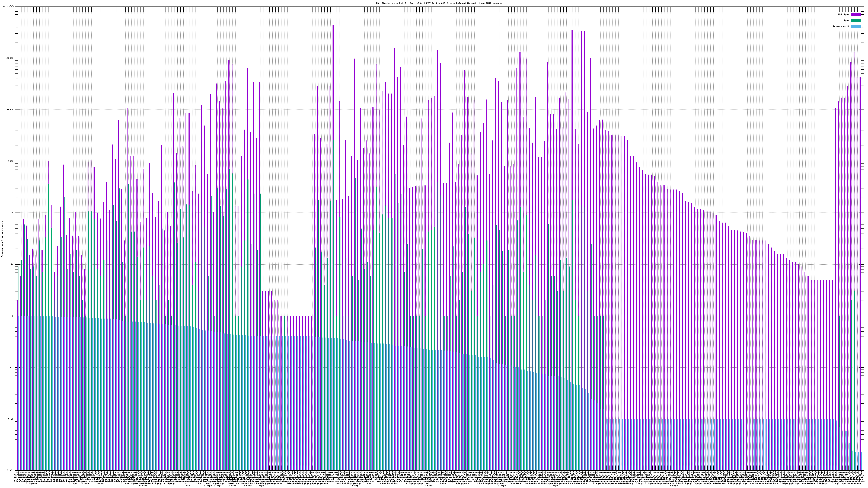Viewport: 868px width, 488px height.
Task: Click the 10000 y-axis tick label
Action: point(10,110)
